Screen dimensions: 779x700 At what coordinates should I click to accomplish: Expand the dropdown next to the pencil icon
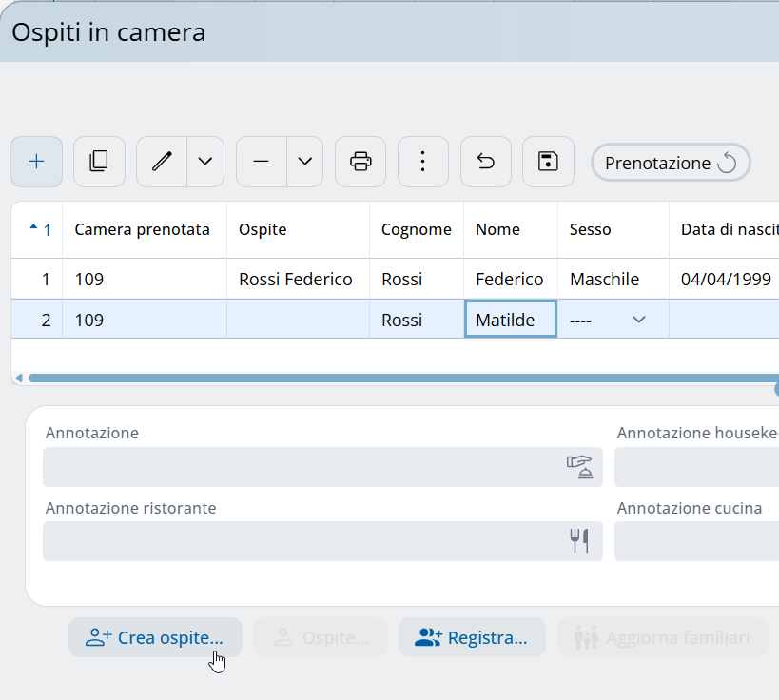click(x=205, y=162)
